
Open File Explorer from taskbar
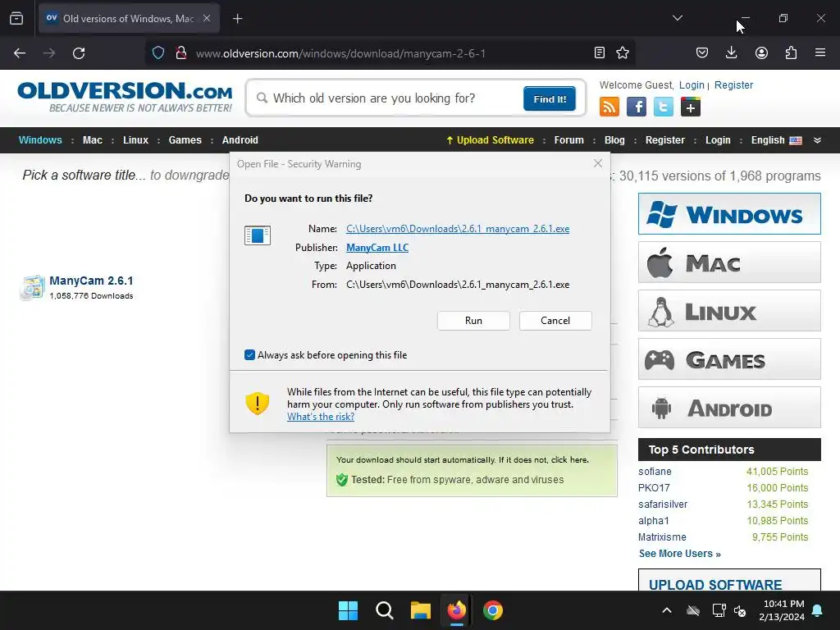click(421, 610)
